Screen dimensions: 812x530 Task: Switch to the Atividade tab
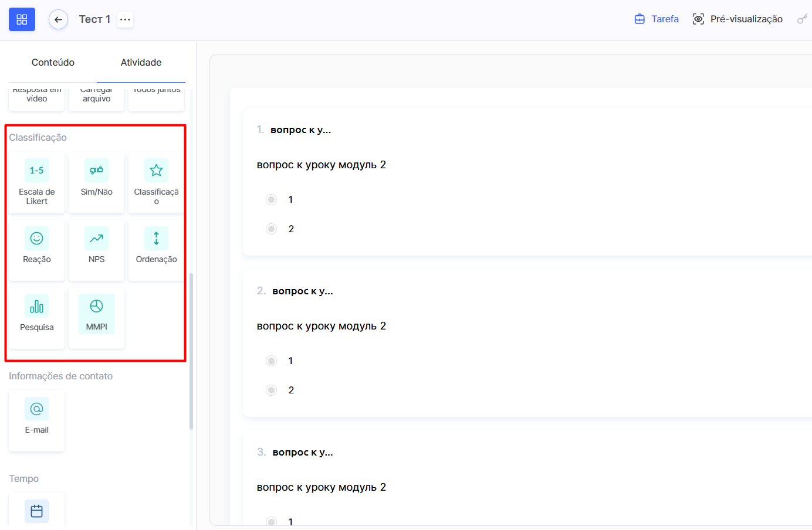click(x=141, y=62)
